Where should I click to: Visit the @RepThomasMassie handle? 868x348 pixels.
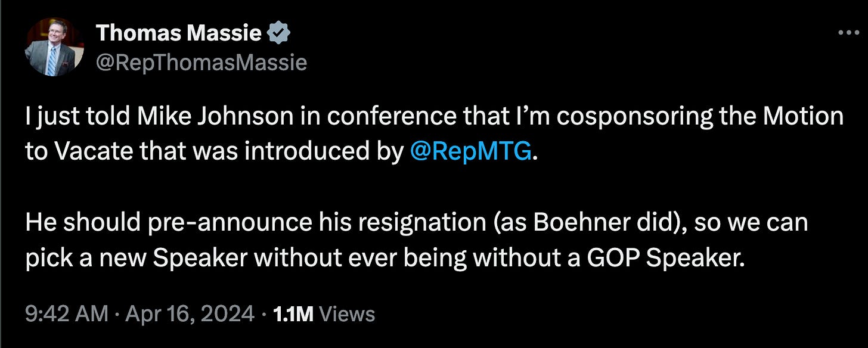[x=201, y=61]
